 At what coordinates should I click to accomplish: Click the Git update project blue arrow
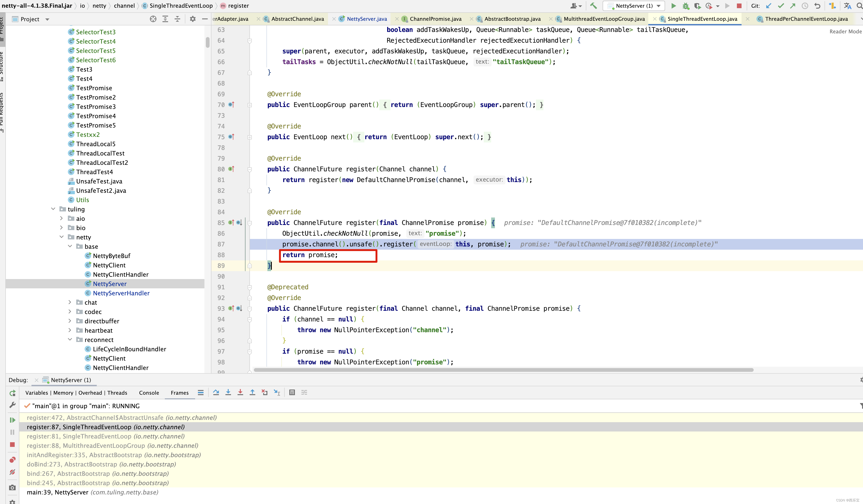pyautogui.click(x=769, y=6)
